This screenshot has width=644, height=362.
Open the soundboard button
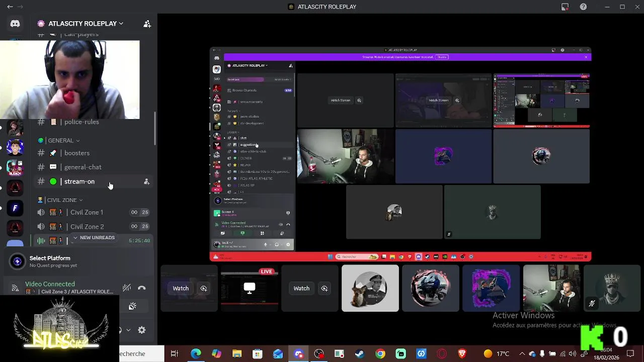[x=132, y=306]
